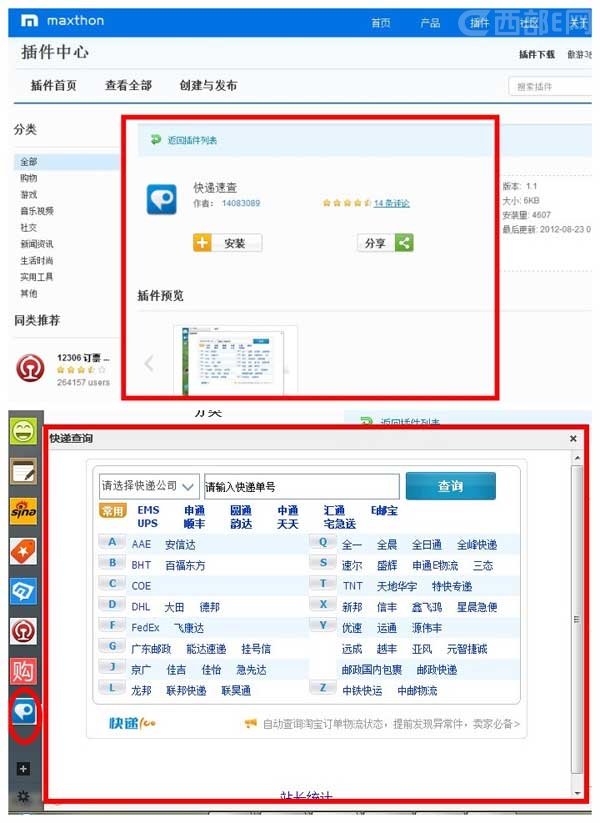This screenshot has width=600, height=823.
Task: Click 插件下载 link
Action: [x=536, y=55]
